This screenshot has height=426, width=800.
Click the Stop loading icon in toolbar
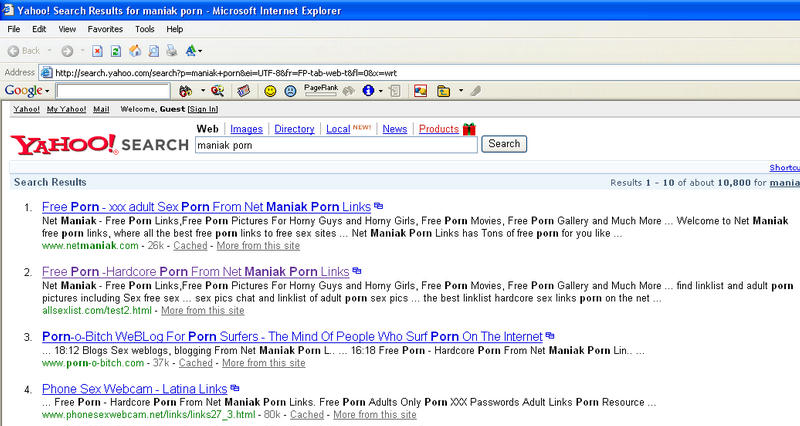click(x=97, y=50)
